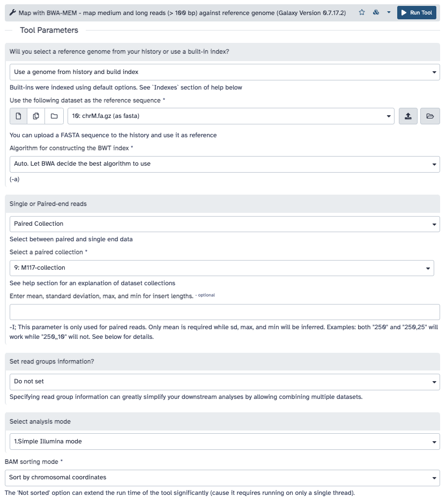Select single dataset input mode icon
446x504 pixels.
pos(18,116)
